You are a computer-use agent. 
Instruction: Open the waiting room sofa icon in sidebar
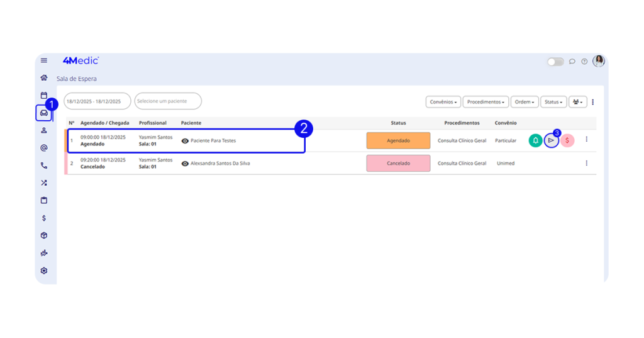coord(44,113)
